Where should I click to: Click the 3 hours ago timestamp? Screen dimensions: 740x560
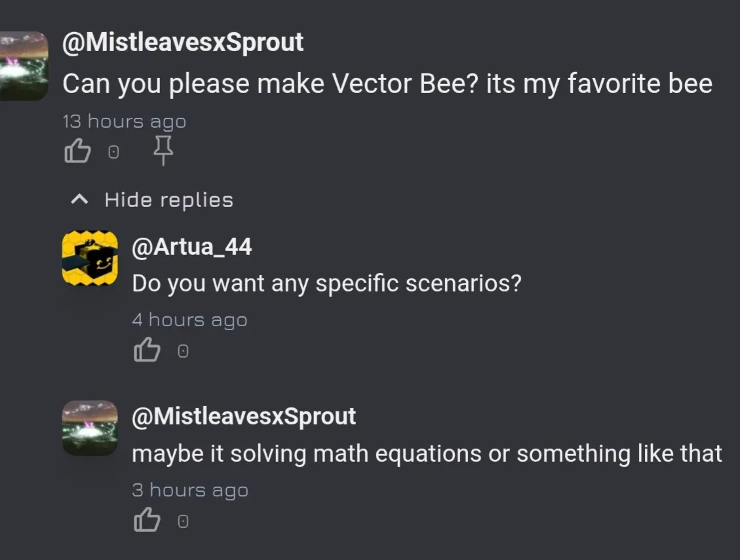pos(190,490)
